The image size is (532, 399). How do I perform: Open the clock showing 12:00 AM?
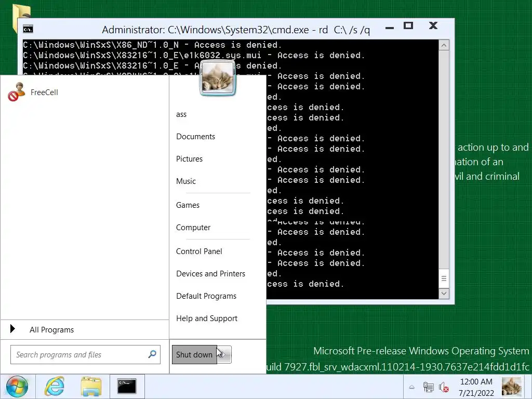tap(476, 387)
